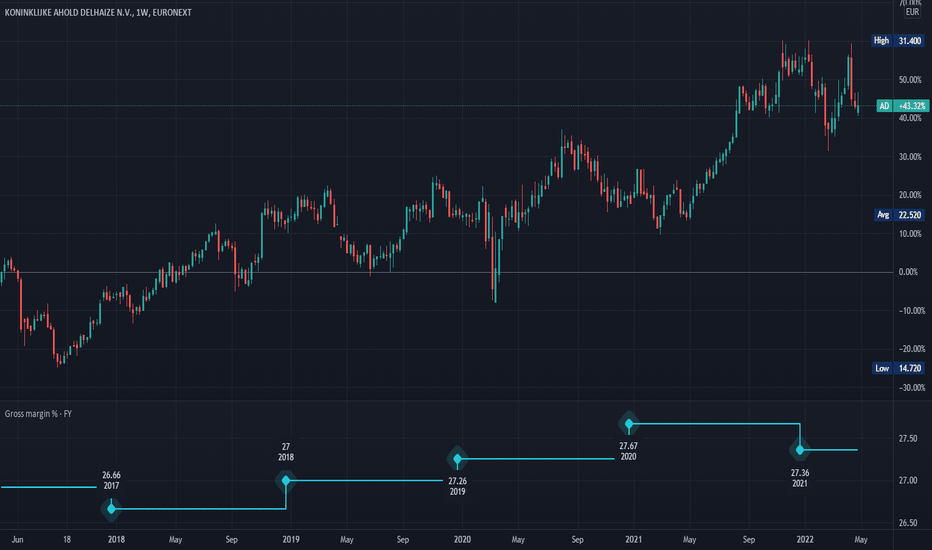Viewport: 932px width, 550px height.
Task: Click the 2019 label on time axis
Action: [x=291, y=539]
